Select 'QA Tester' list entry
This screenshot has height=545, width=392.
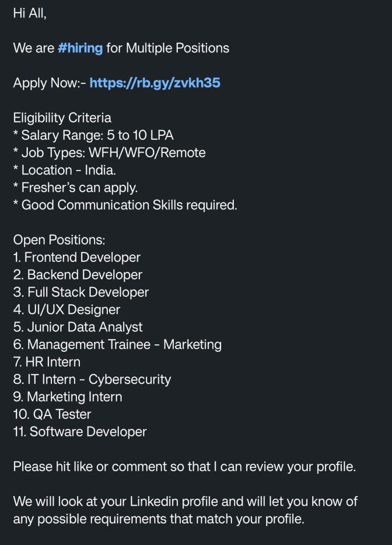pos(52,414)
